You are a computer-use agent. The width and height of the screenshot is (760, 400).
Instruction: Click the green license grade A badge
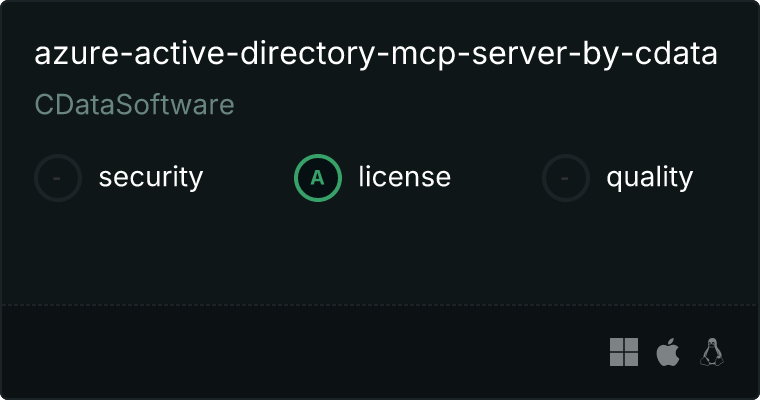pos(318,178)
